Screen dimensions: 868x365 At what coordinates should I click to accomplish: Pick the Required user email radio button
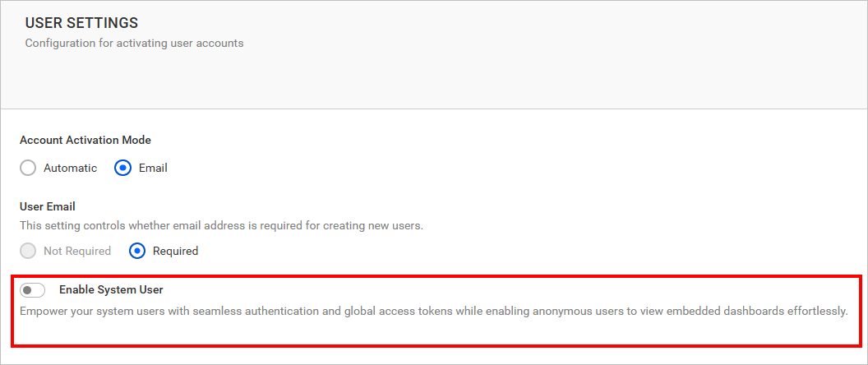(137, 251)
